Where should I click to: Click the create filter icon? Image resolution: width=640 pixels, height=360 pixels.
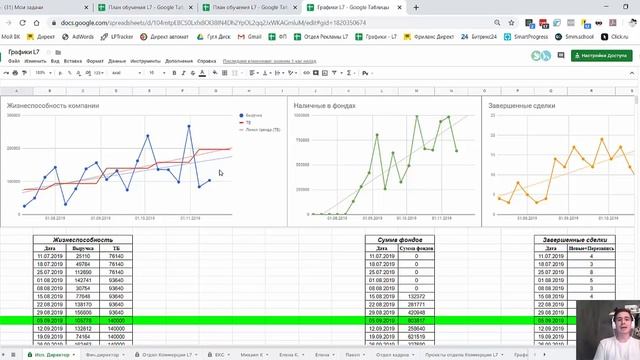(334, 73)
